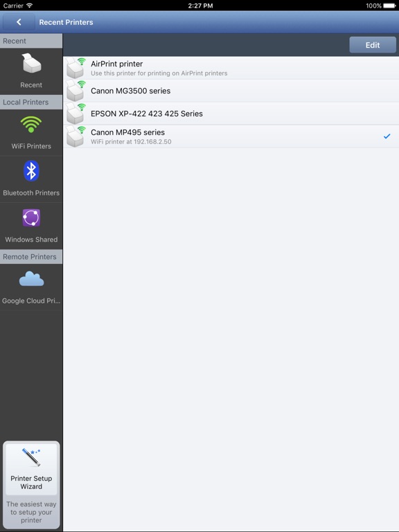The width and height of the screenshot is (399, 532).
Task: Click the Canon MG3500 printer icon
Action: [76, 91]
